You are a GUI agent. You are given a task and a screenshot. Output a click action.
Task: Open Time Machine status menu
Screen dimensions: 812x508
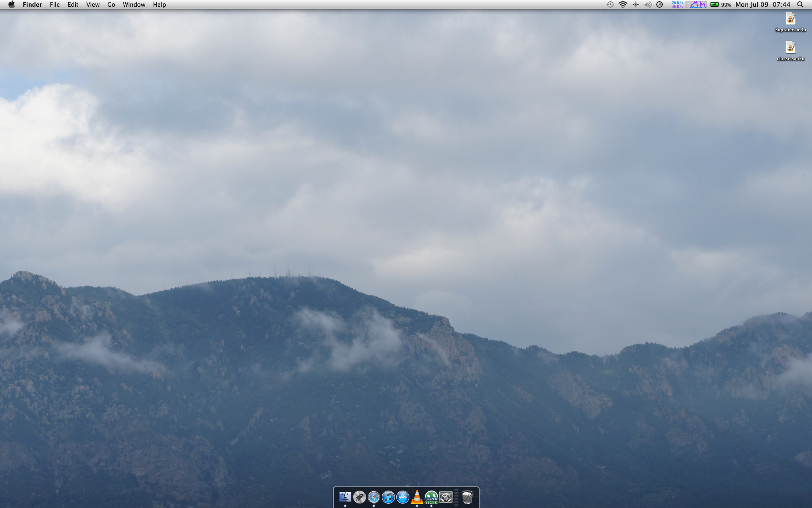610,5
